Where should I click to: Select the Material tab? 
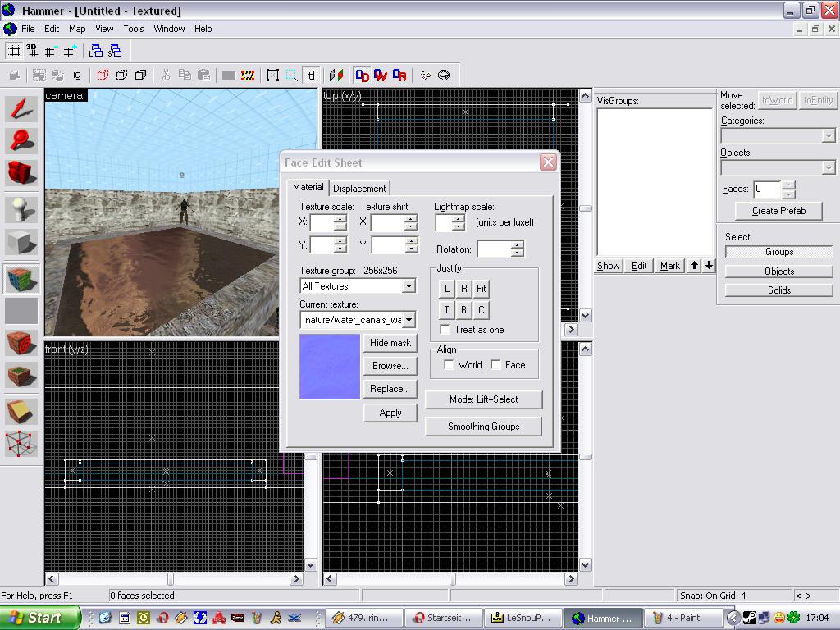(308, 187)
